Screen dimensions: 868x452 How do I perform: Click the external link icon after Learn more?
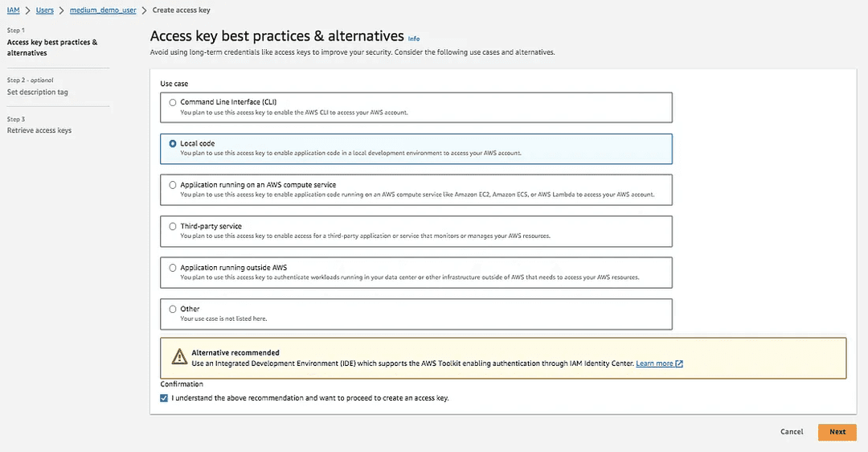pos(679,364)
